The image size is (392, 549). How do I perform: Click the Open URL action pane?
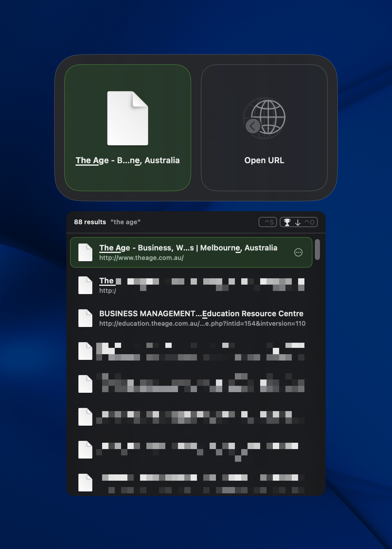264,128
